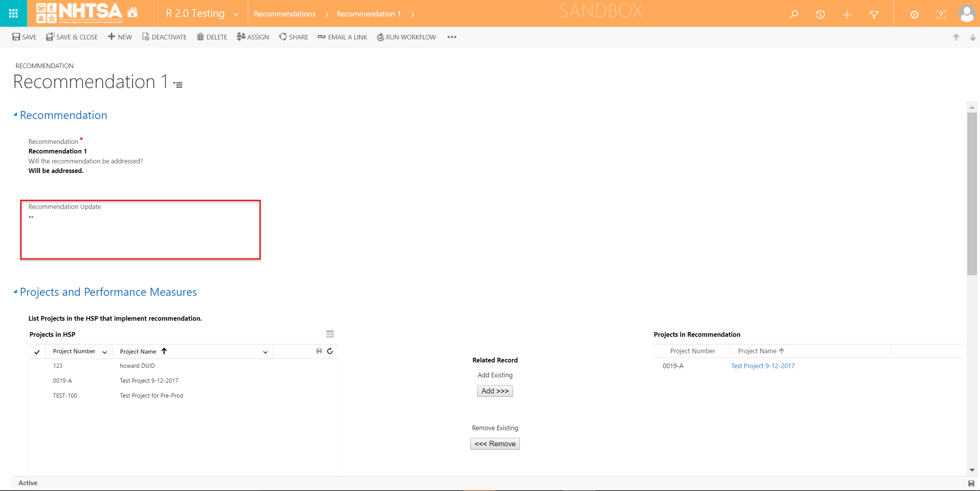The image size is (980, 491).
Task: Open the search magnifier icon
Action: [794, 15]
